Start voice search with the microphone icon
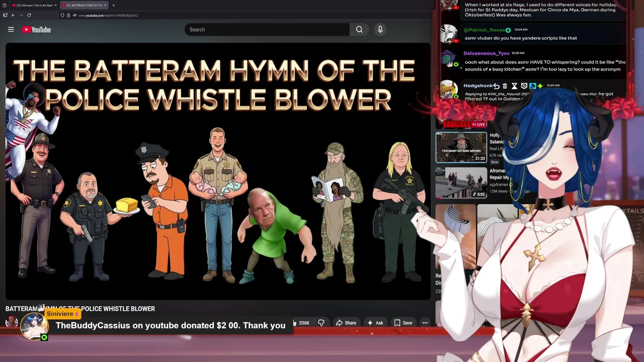 (x=380, y=30)
